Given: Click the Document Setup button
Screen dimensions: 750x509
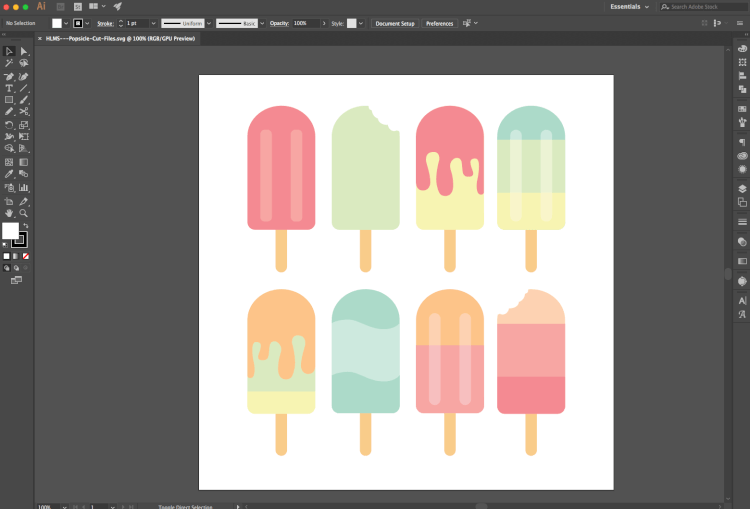Looking at the screenshot, I should tap(395, 23).
